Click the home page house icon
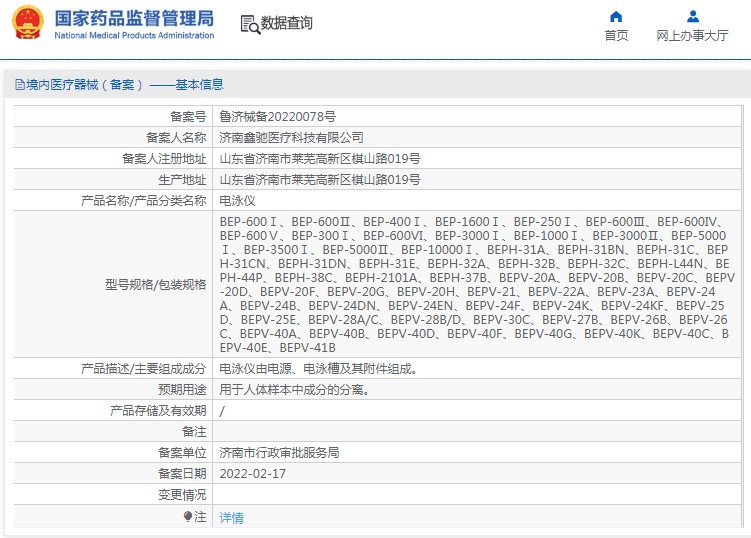The image size is (751, 538). 616,17
